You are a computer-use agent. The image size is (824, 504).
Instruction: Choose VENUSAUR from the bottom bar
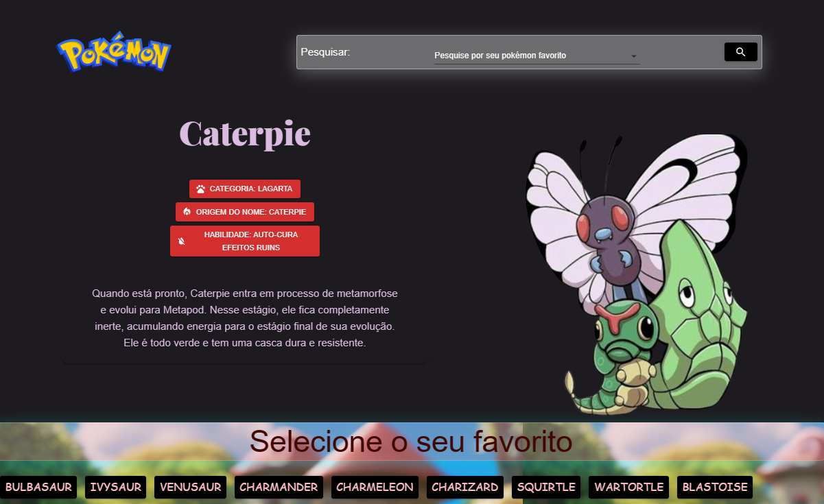[x=190, y=487]
